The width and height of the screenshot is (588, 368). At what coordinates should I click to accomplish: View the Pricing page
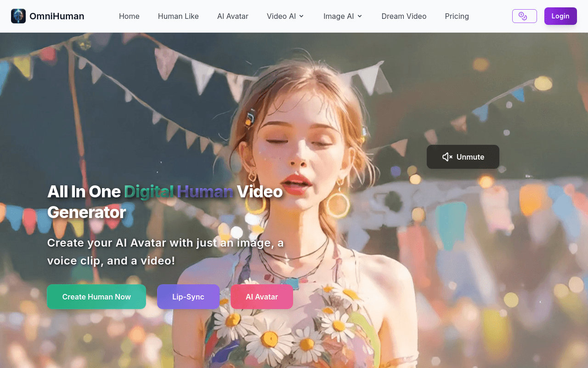[457, 16]
